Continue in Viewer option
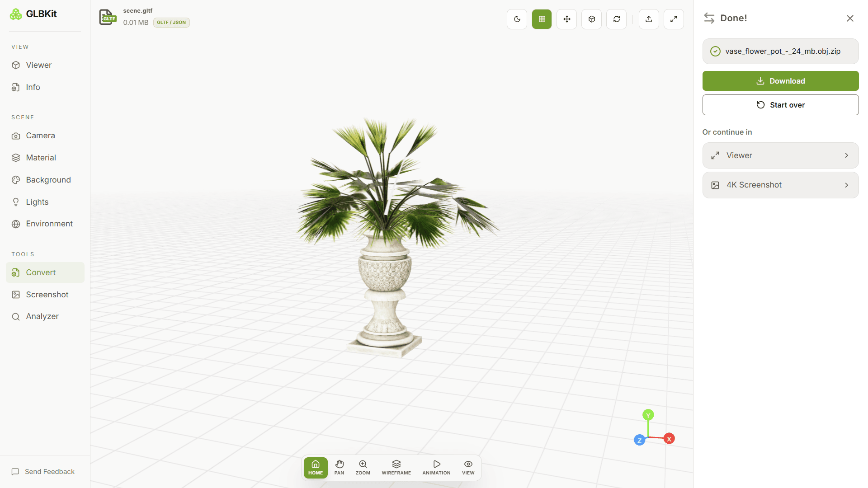The height and width of the screenshot is (488, 868). tap(780, 155)
